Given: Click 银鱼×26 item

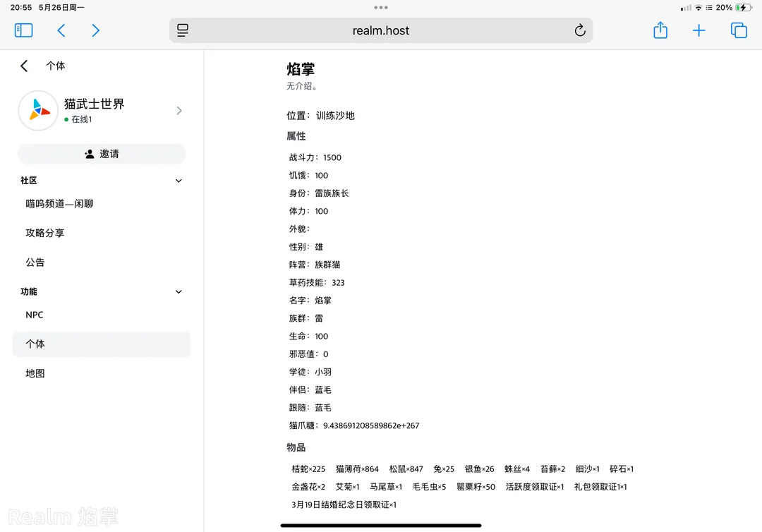Looking at the screenshot, I should pos(479,468).
